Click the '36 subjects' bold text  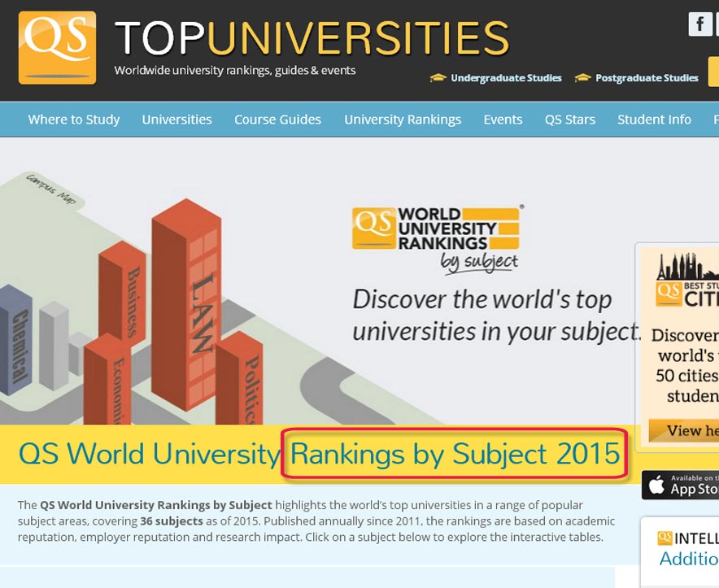click(172, 521)
